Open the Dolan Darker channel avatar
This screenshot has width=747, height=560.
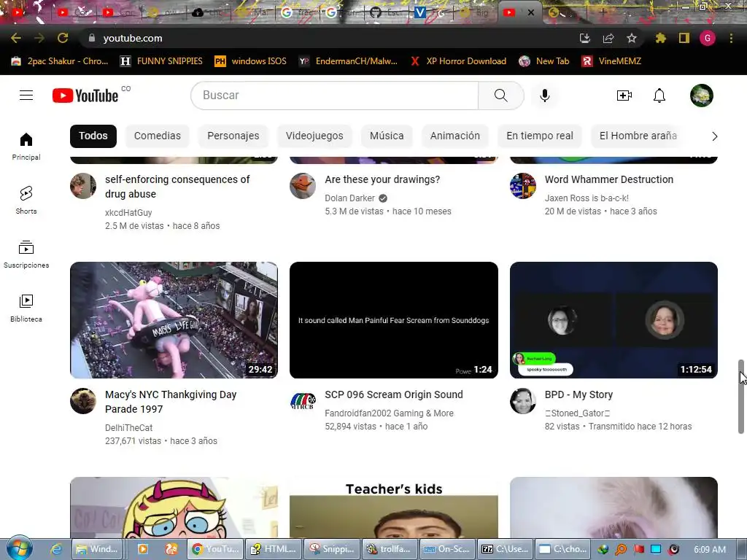pyautogui.click(x=303, y=186)
